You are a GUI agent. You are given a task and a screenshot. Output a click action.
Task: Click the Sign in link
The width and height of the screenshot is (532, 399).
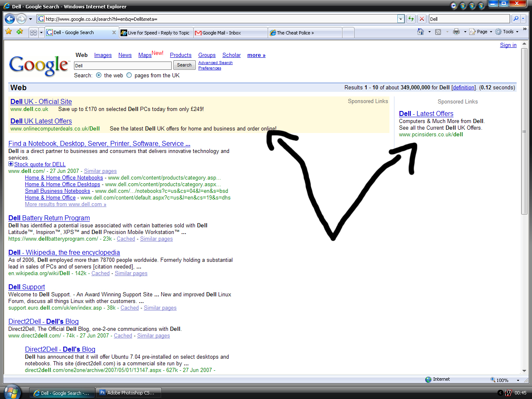click(x=508, y=45)
